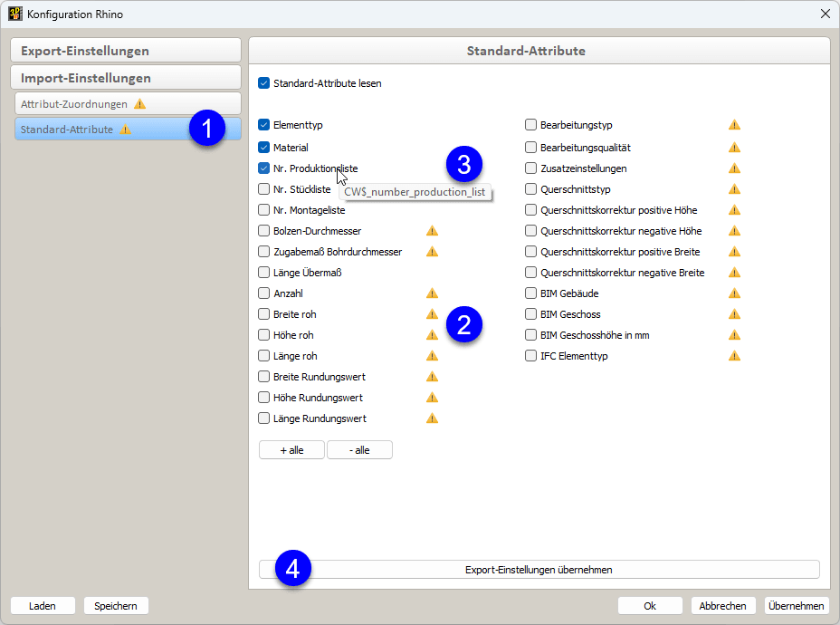
Task: Click the Speichern button
Action: [116, 606]
